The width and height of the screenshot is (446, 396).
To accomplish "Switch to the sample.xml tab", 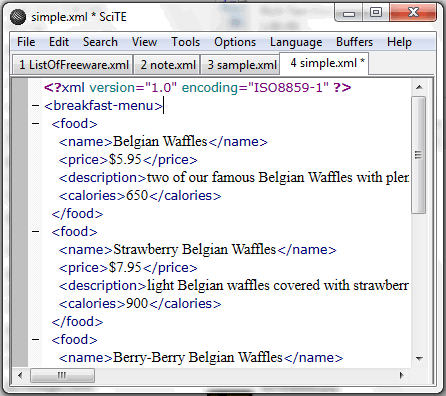I will click(241, 65).
